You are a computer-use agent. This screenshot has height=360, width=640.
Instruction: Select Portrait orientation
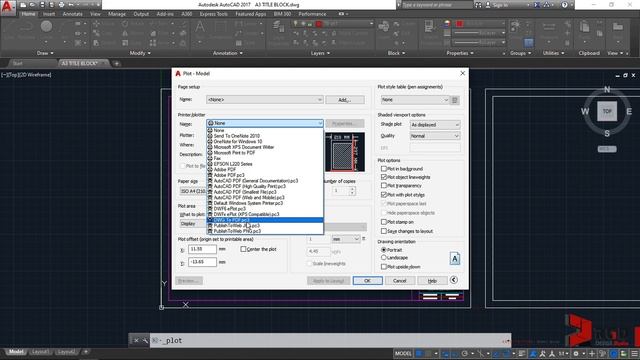[383, 249]
